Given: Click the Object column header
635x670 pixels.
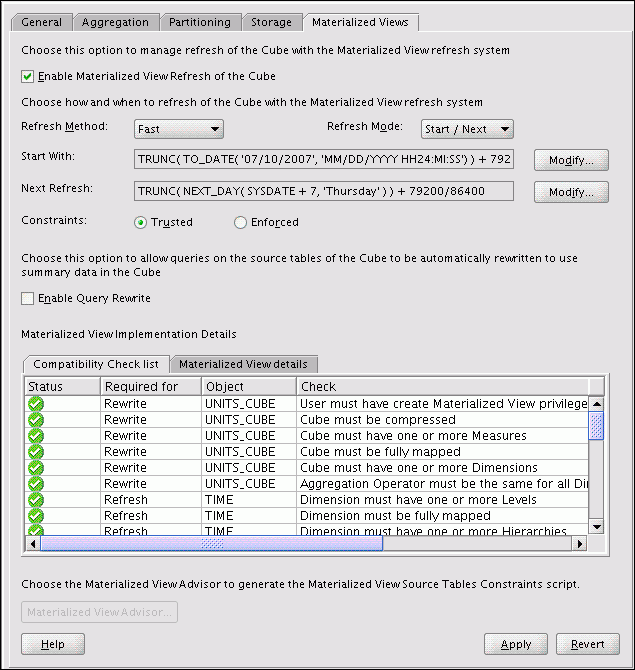Looking at the screenshot, I should tap(249, 387).
